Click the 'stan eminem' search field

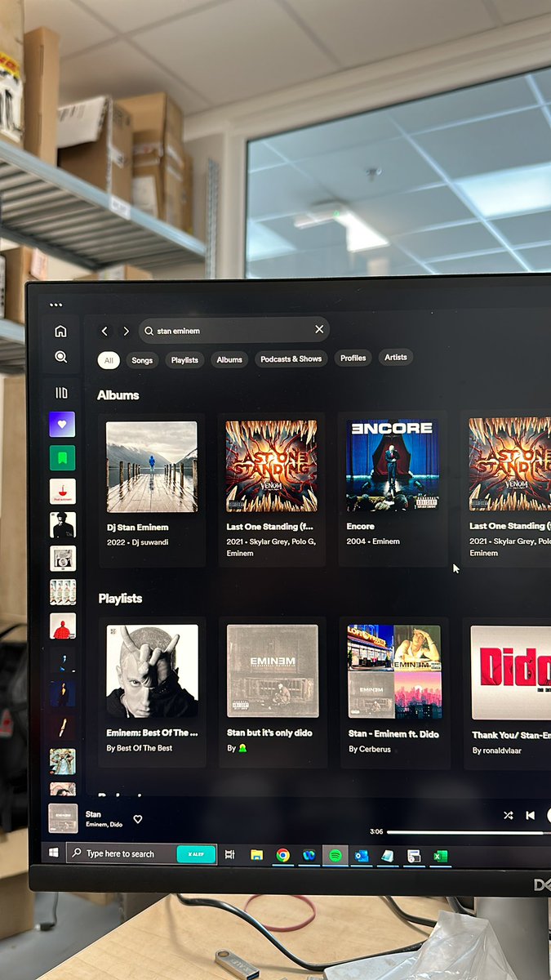coord(234,330)
